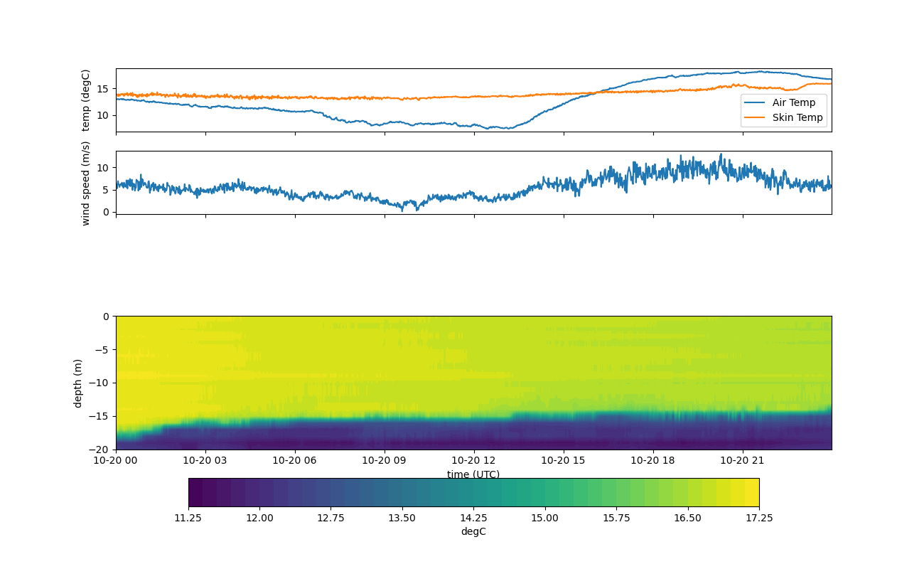Click the 10-20 00 time tick label

(x=116, y=461)
